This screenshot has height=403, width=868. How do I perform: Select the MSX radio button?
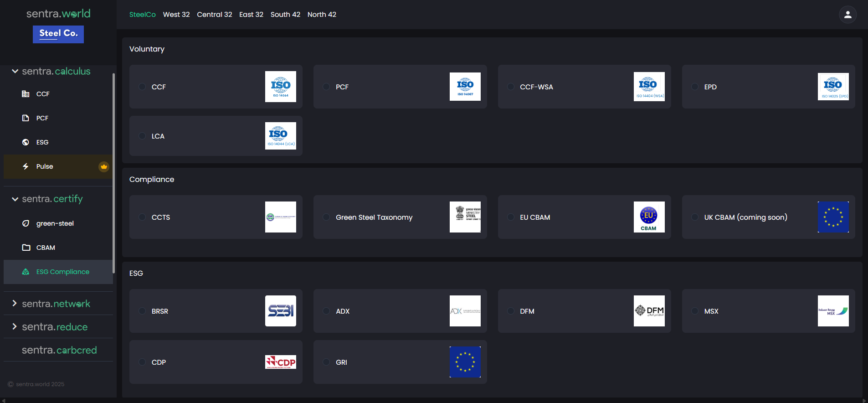695,311
